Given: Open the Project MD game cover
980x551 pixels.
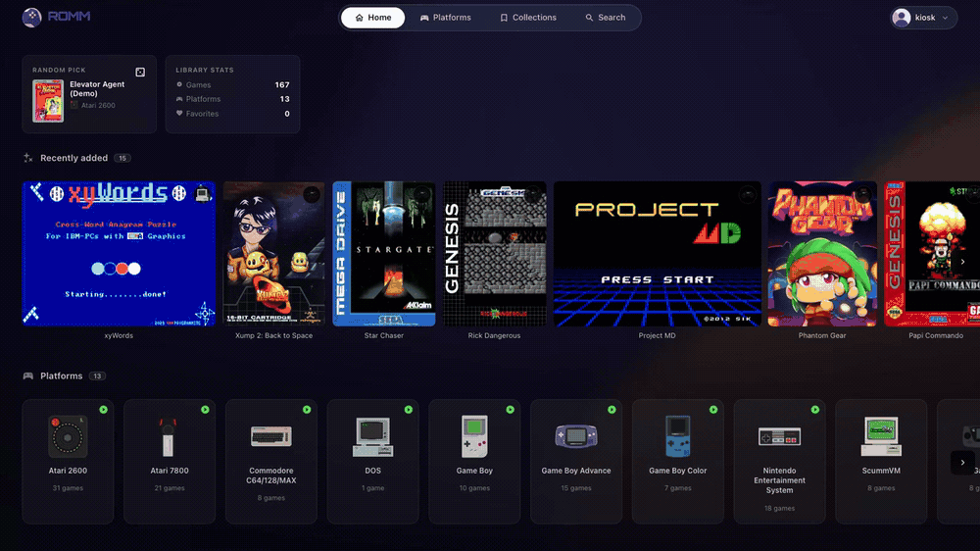Looking at the screenshot, I should (x=657, y=254).
